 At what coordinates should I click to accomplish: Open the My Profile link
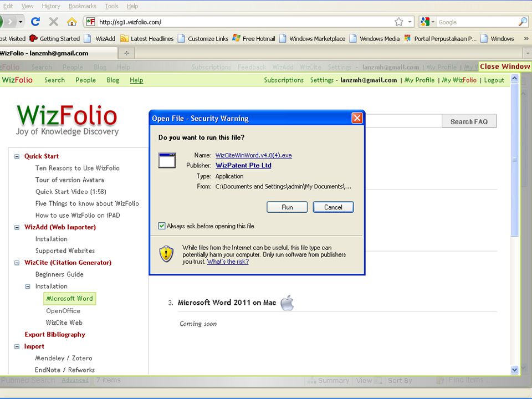(420, 80)
